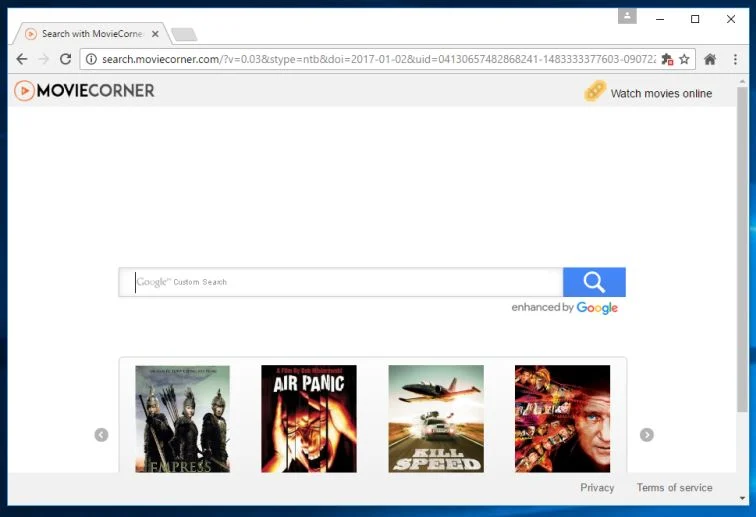Click the scrollbar up arrow
This screenshot has width=756, height=517.
click(x=742, y=82)
